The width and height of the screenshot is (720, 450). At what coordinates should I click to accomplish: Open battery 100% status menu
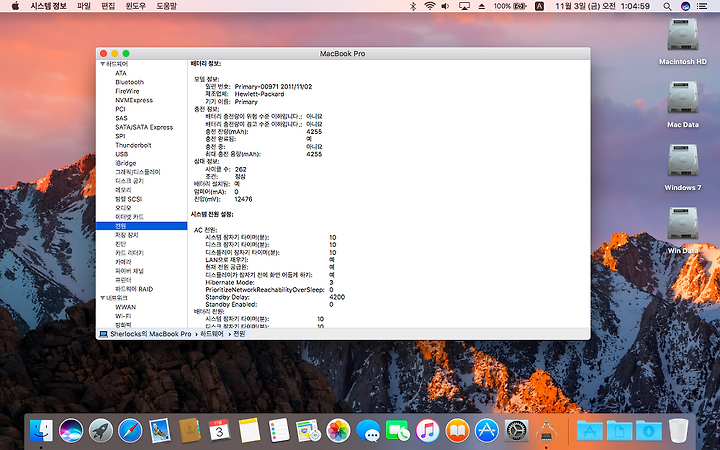pos(510,6)
